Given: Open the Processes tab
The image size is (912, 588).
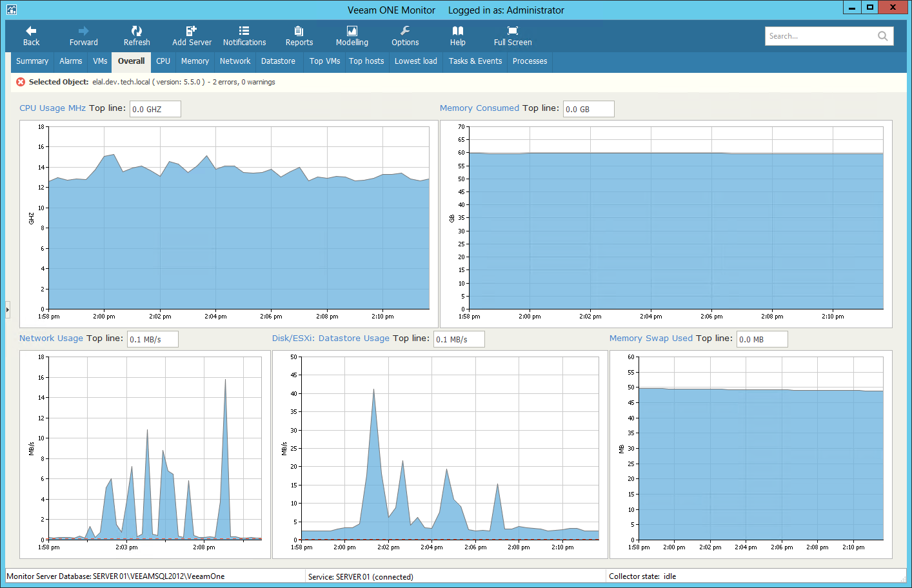Looking at the screenshot, I should (530, 61).
